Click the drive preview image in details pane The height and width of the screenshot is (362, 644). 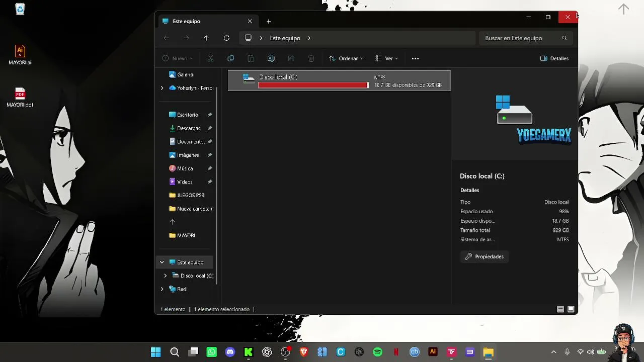point(514,110)
